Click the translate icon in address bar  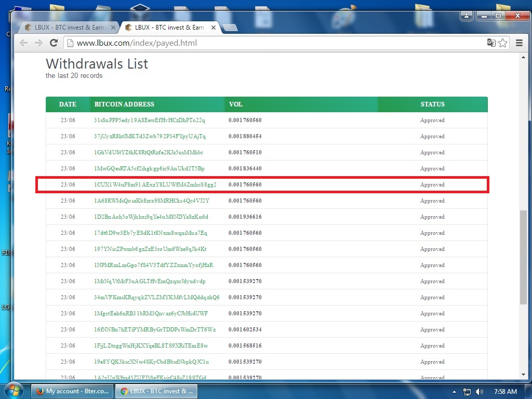[x=491, y=43]
